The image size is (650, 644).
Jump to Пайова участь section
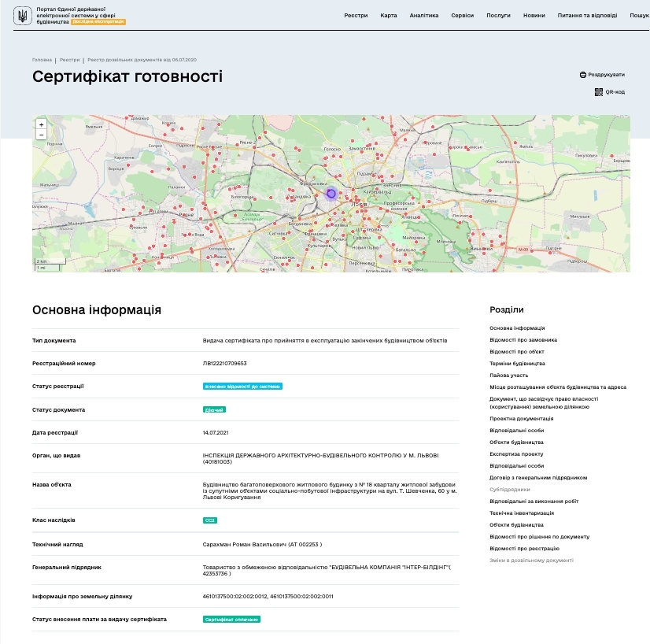(508, 376)
